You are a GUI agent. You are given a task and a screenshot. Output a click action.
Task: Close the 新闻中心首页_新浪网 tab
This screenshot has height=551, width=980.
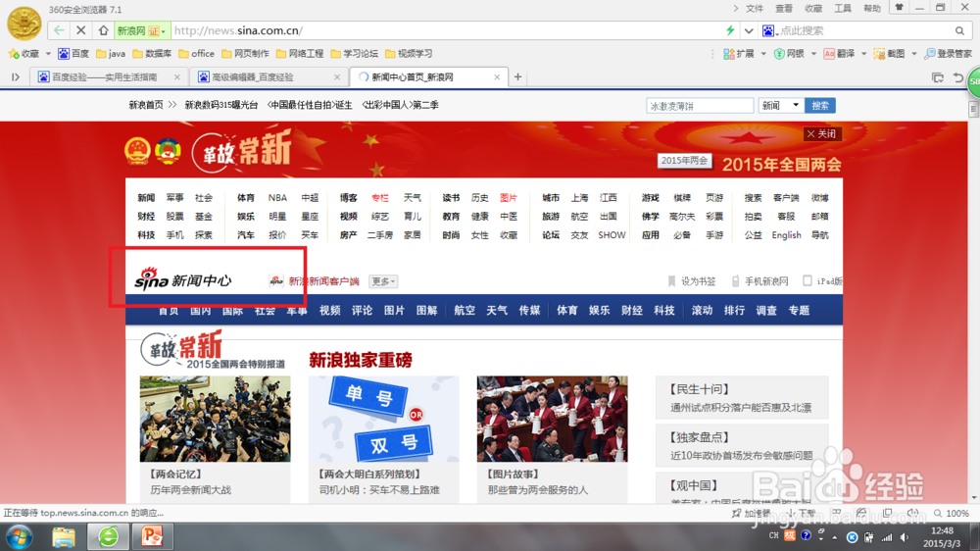[x=497, y=76]
